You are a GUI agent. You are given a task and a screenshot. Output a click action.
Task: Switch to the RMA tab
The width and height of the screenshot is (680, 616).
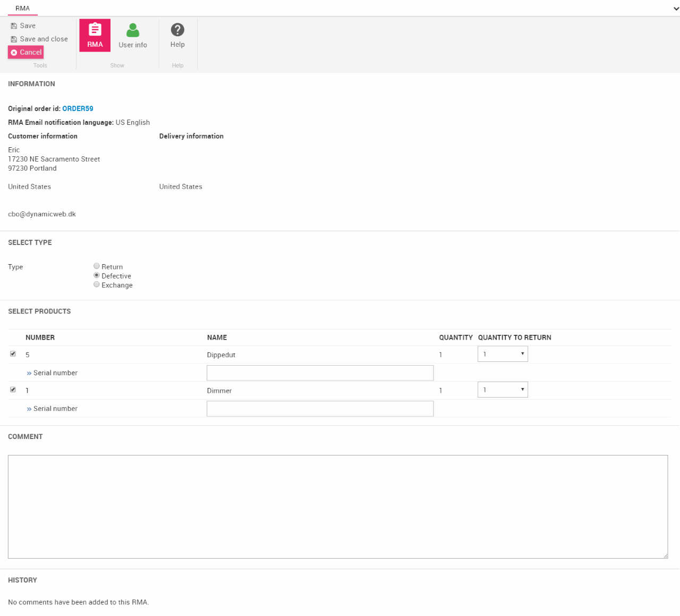(x=22, y=9)
